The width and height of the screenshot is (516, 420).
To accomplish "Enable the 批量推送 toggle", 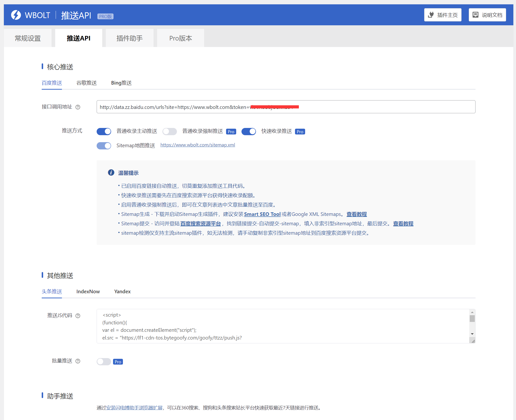I will (x=104, y=362).
